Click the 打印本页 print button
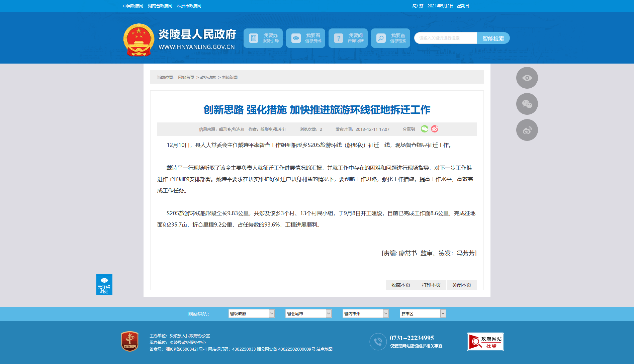Viewport: 634px width, 364px height. pos(431,285)
